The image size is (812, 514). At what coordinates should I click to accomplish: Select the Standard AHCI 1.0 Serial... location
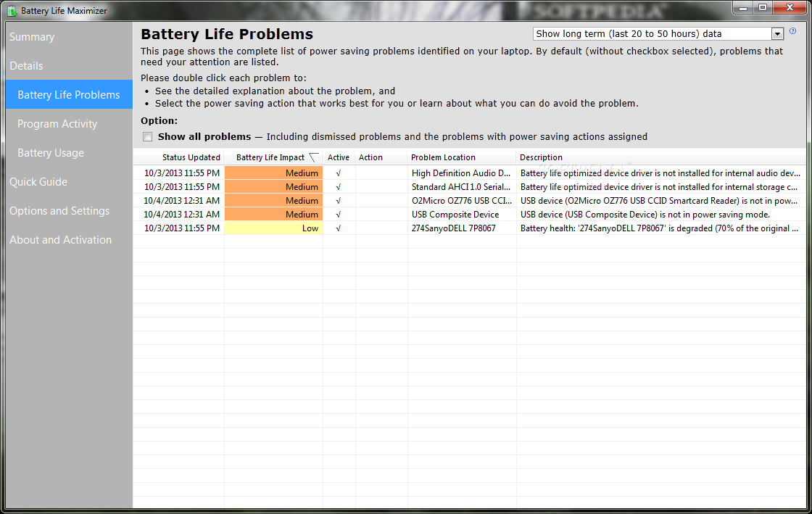[x=461, y=187]
